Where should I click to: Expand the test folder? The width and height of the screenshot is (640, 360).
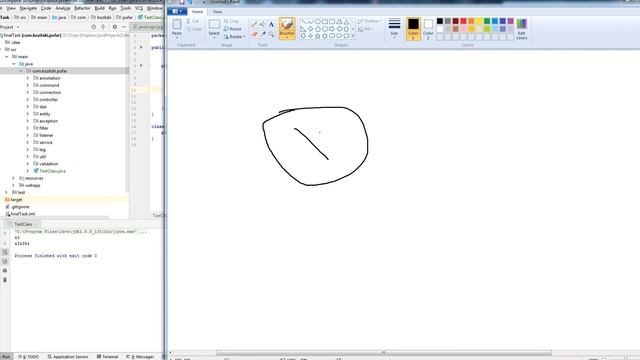[x=7, y=192]
